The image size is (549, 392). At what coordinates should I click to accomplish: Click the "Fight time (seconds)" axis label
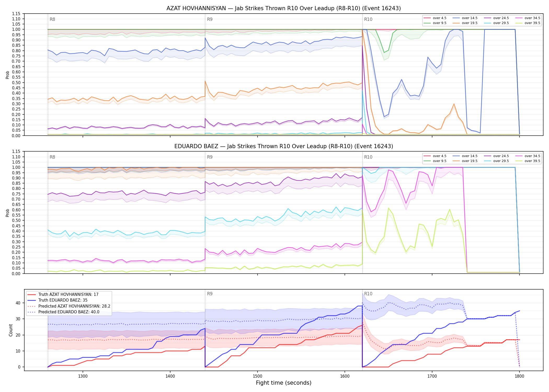coord(284,383)
